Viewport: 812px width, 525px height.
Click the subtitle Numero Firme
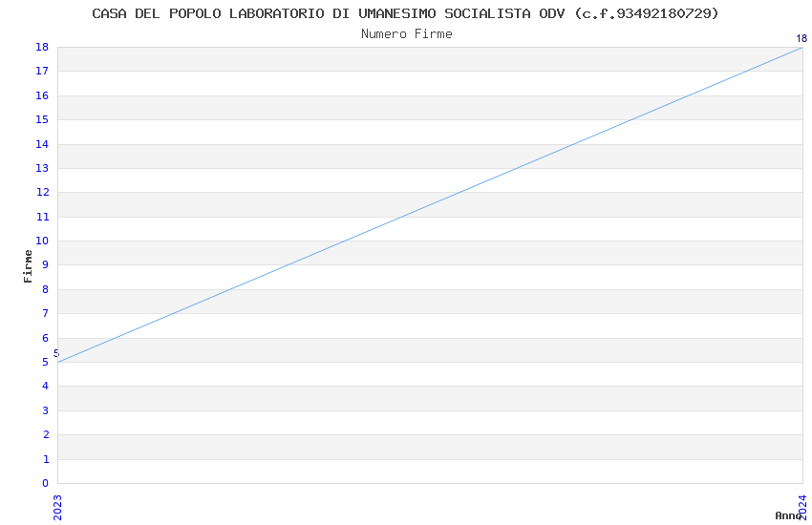pos(407,34)
